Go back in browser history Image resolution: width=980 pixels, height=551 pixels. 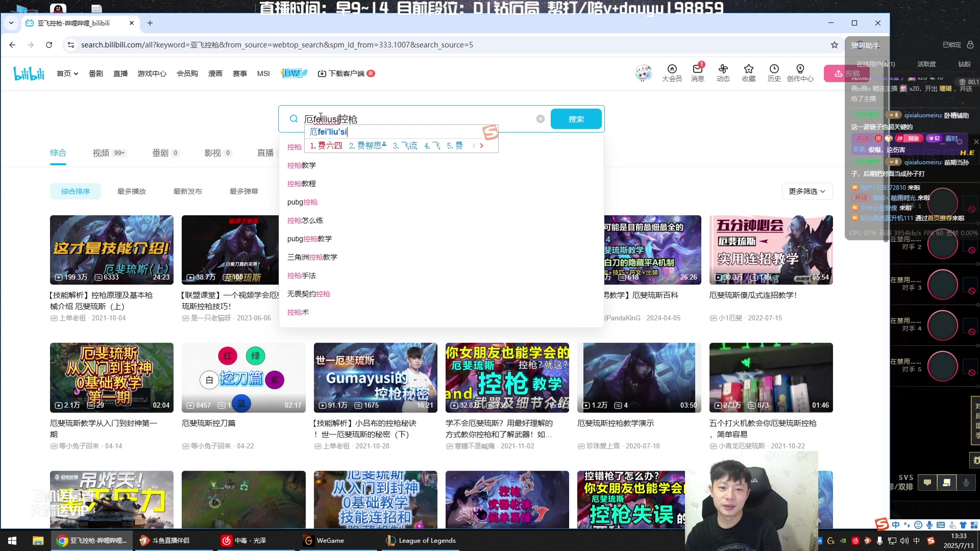click(x=12, y=45)
